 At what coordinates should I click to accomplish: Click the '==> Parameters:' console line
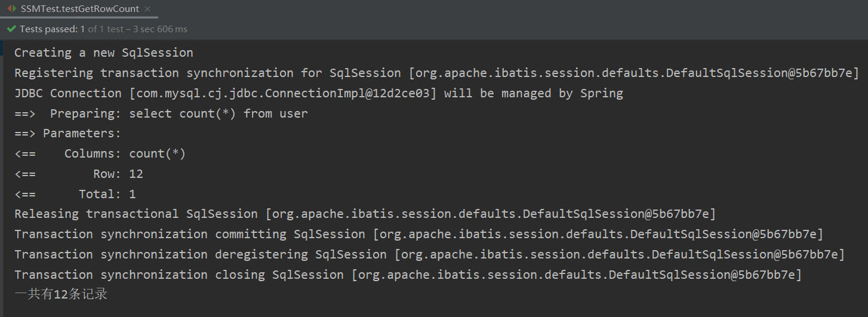click(x=68, y=133)
